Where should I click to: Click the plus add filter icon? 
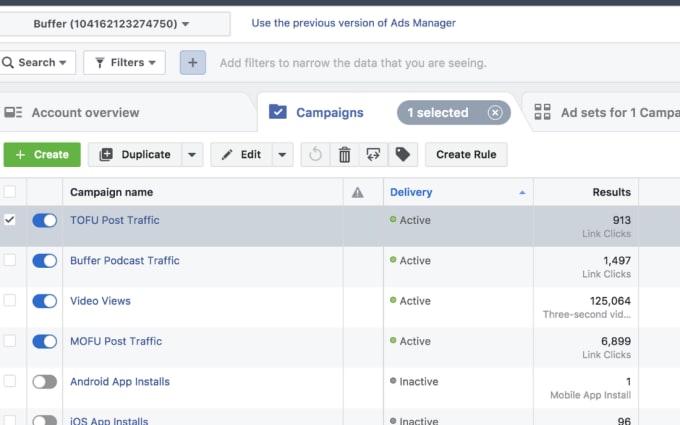[193, 62]
